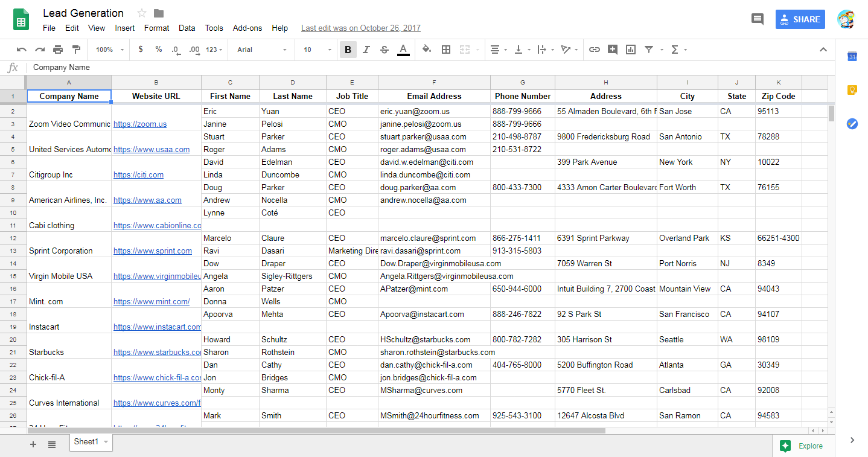
Task: Select the 'Job Title' header cell
Action: click(x=352, y=96)
